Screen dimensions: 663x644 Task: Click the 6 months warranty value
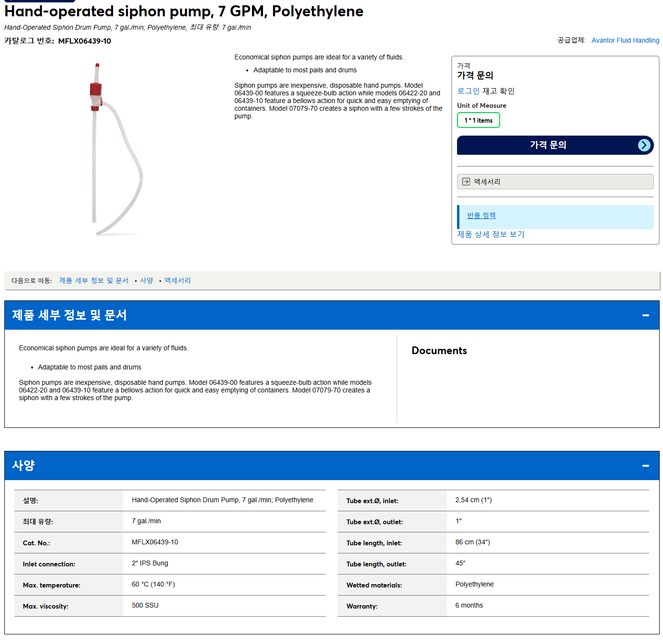pyautogui.click(x=469, y=606)
